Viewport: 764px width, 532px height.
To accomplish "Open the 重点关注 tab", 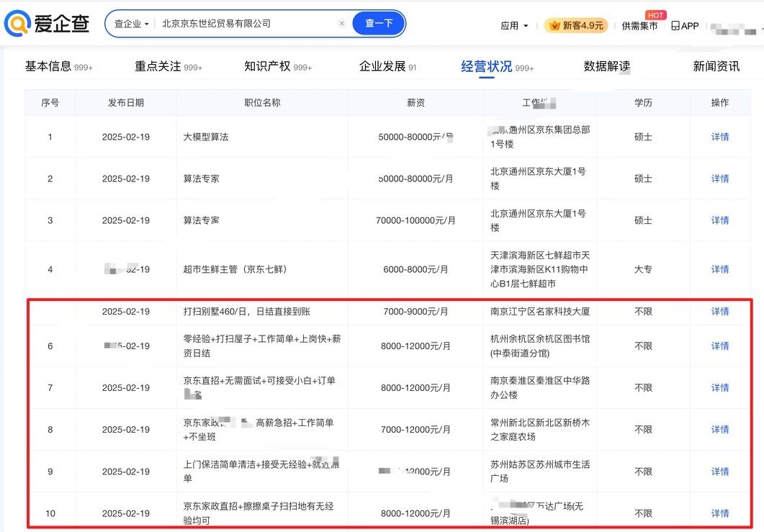I will [x=158, y=66].
